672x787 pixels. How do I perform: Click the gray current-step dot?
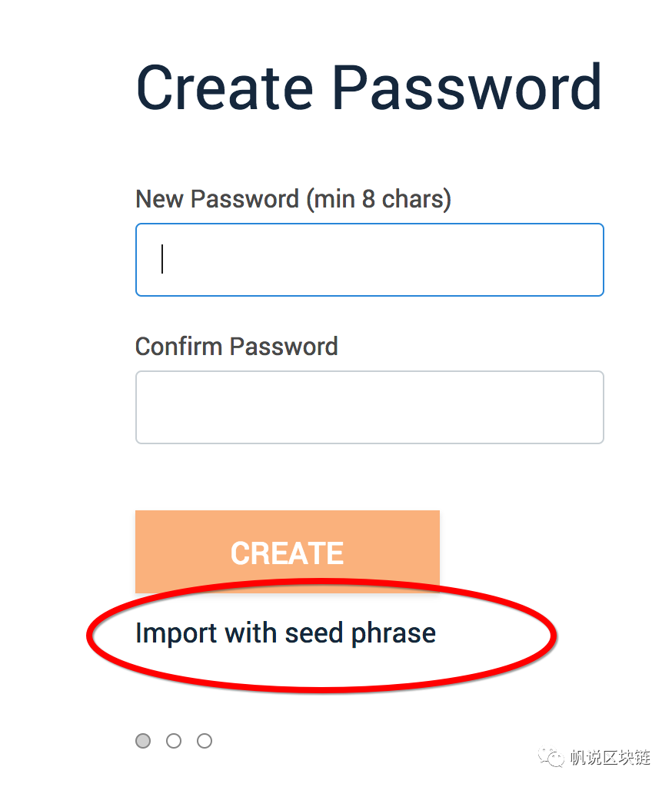pos(143,741)
